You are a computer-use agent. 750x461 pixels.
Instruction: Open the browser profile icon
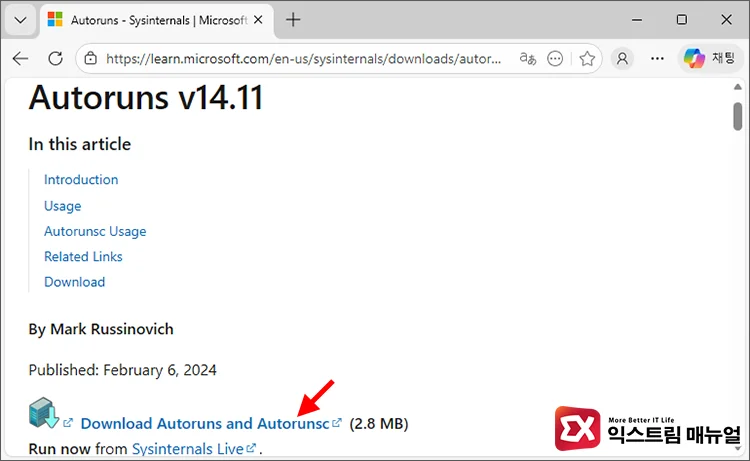point(623,58)
